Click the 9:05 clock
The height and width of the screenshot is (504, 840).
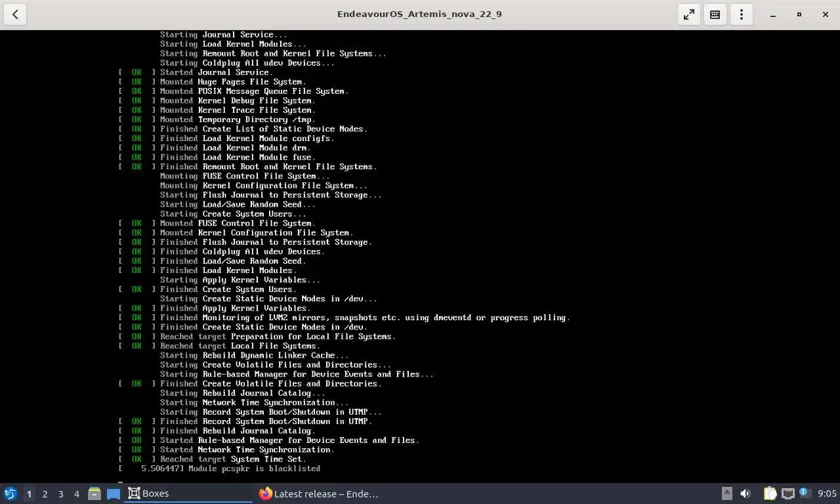click(x=828, y=493)
